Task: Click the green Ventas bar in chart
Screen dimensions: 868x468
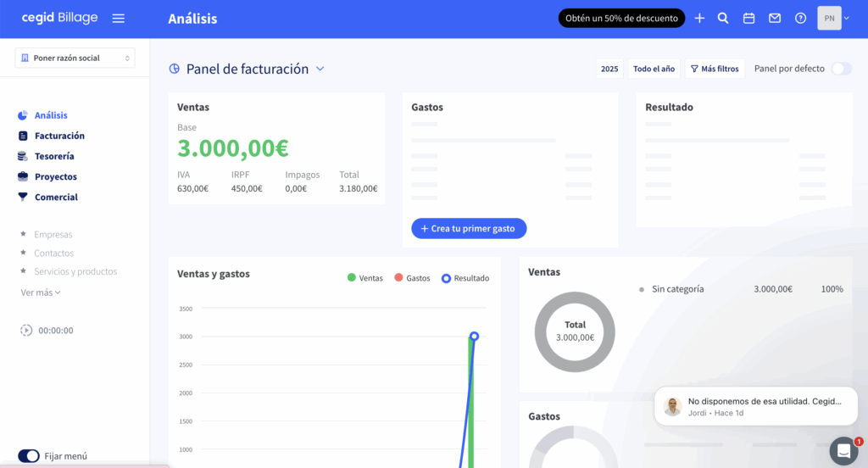Action: pos(471,402)
